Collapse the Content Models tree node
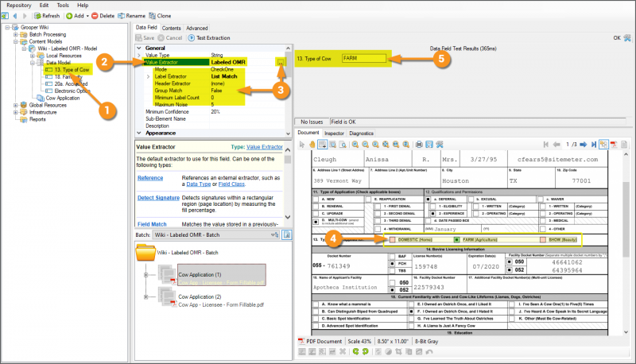The image size is (636, 364). 15,41
